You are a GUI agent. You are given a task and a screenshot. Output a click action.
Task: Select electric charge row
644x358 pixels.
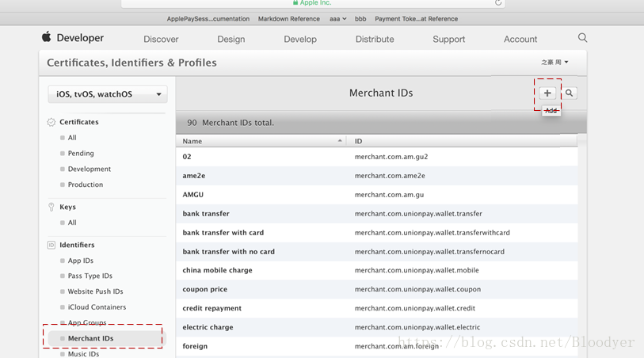click(376, 327)
